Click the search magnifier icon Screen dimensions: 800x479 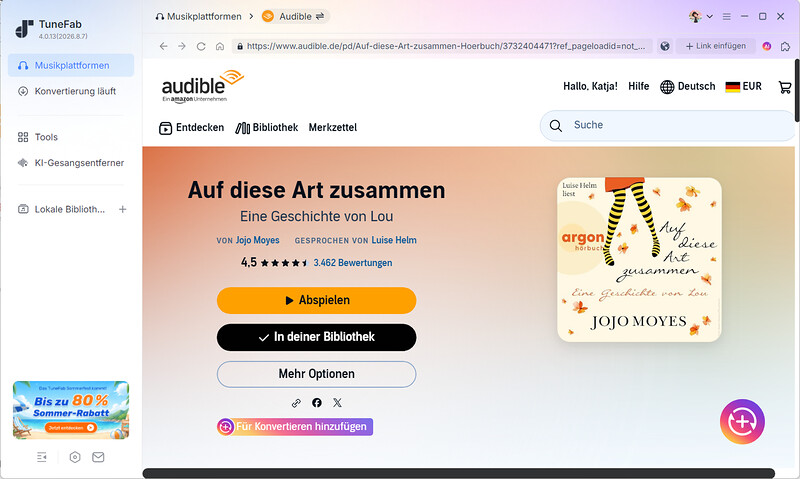click(x=556, y=125)
